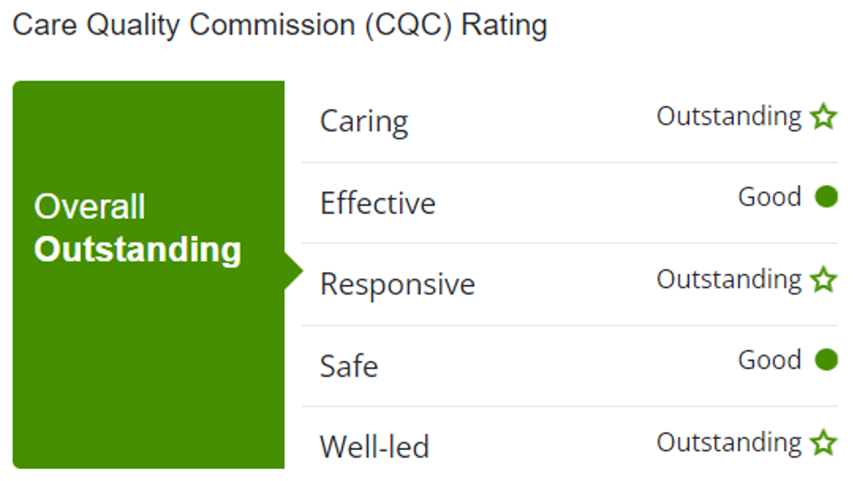The height and width of the screenshot is (481, 868).
Task: Click the Overall Outstanding green banner
Action: point(149,275)
